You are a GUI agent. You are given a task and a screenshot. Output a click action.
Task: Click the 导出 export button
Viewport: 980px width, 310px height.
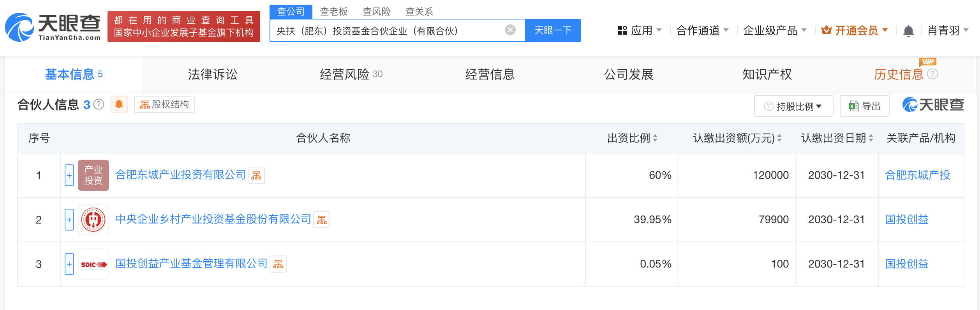click(x=864, y=106)
